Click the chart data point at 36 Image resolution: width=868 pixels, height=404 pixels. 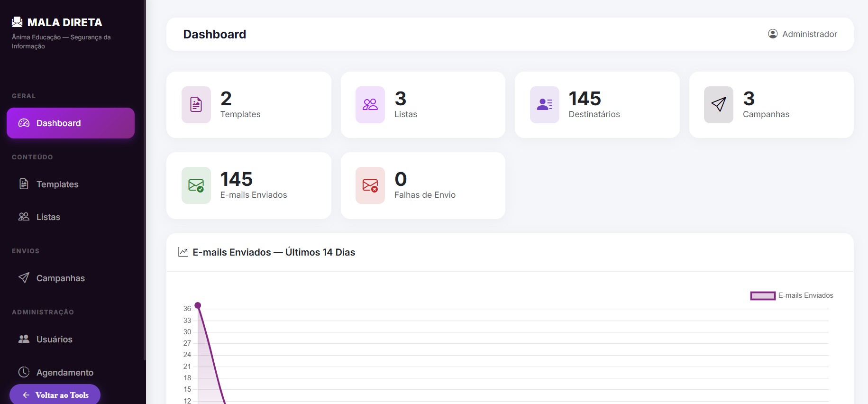click(x=198, y=305)
